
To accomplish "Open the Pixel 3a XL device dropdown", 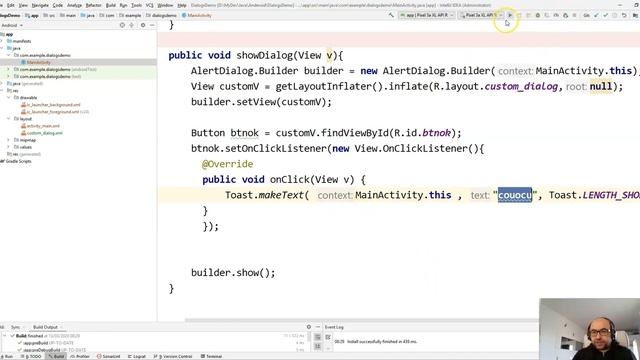I will pos(481,15).
